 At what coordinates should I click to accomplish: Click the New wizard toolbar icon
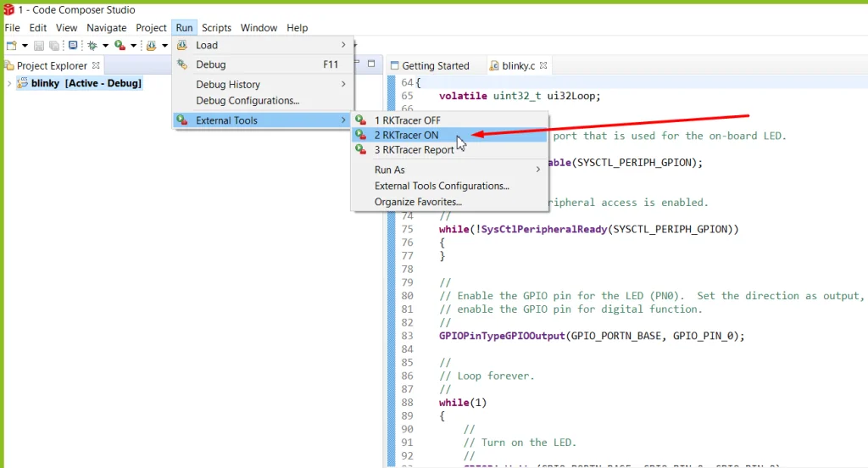click(11, 46)
